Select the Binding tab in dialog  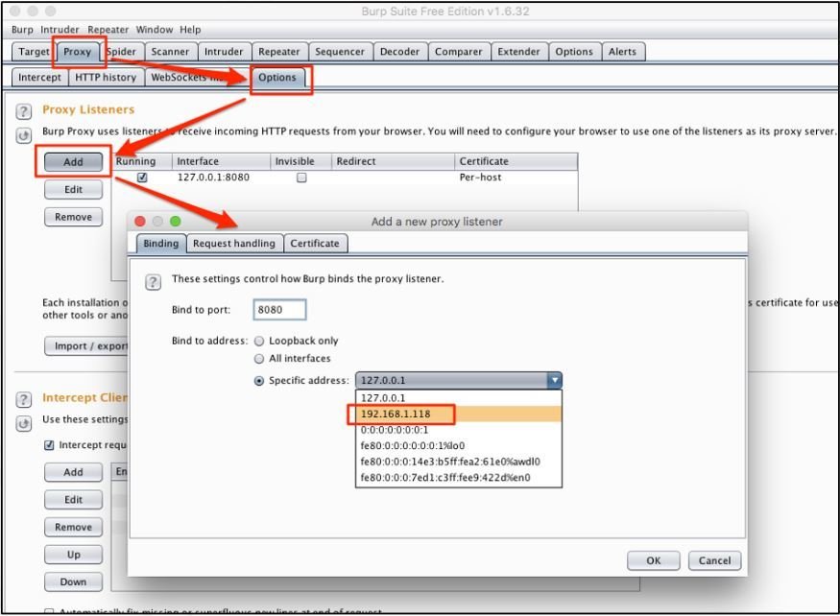160,243
